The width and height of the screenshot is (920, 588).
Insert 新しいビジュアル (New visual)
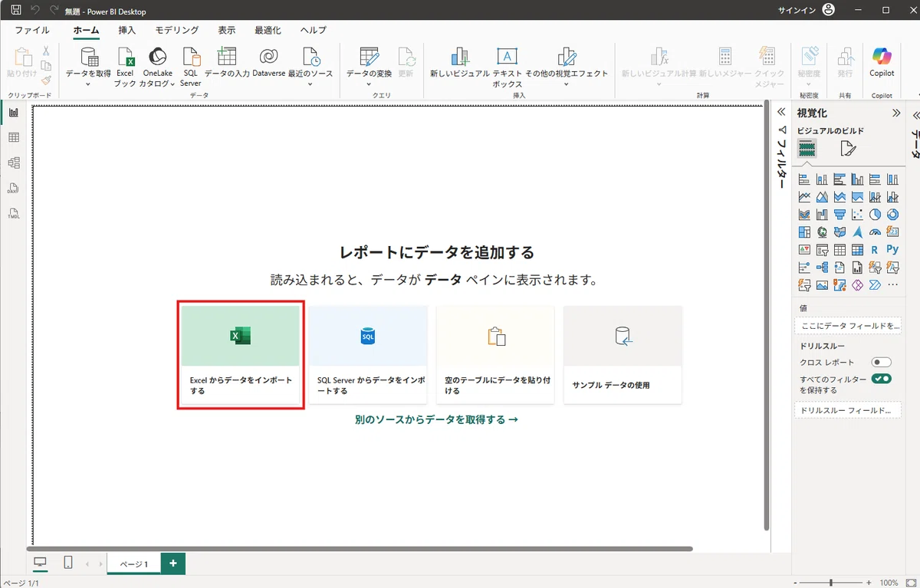[459, 63]
